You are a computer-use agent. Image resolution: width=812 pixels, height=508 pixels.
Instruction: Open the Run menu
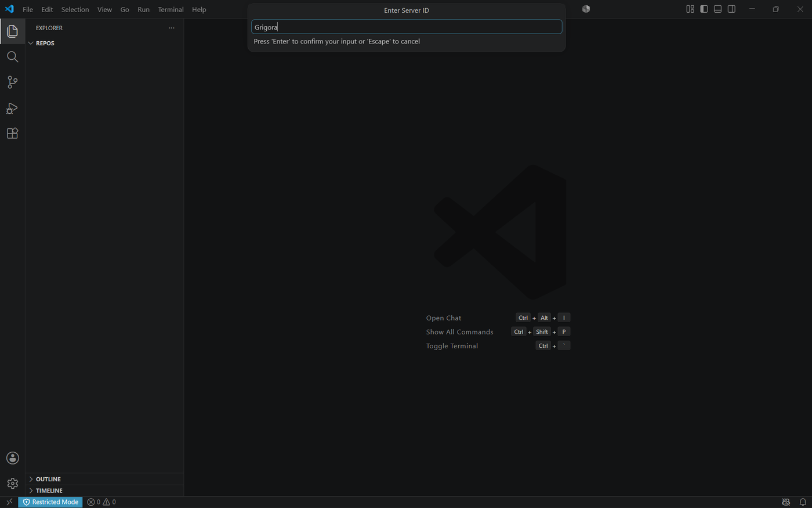pyautogui.click(x=144, y=9)
